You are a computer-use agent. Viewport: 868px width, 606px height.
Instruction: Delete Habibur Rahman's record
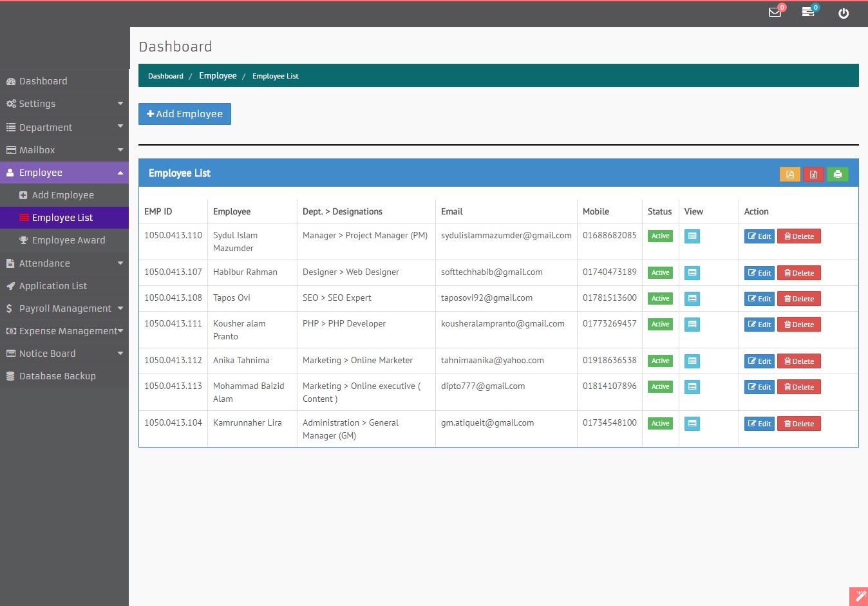tap(799, 273)
